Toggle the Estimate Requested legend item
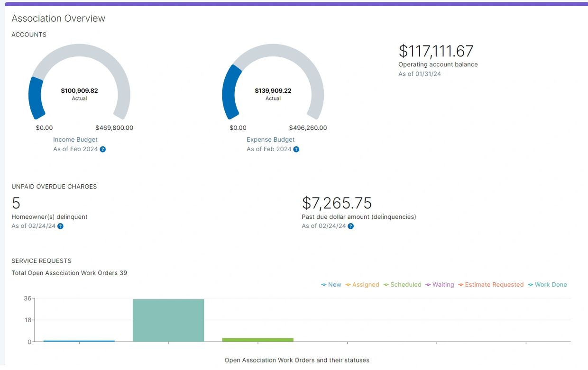 pyautogui.click(x=491, y=285)
